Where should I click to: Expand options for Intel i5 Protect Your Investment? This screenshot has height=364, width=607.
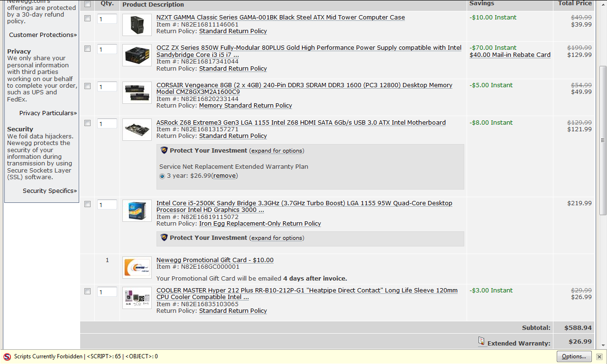click(x=276, y=238)
